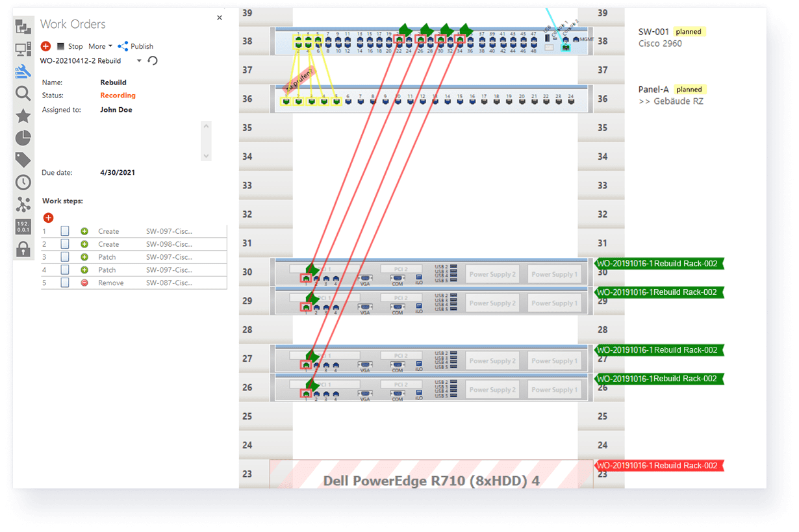This screenshot has height=532, width=799.
Task: Open the search tool from the sidebar
Action: pos(23,93)
